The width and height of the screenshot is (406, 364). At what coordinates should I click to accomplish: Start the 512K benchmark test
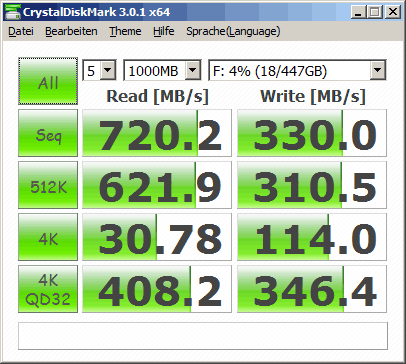pyautogui.click(x=48, y=185)
